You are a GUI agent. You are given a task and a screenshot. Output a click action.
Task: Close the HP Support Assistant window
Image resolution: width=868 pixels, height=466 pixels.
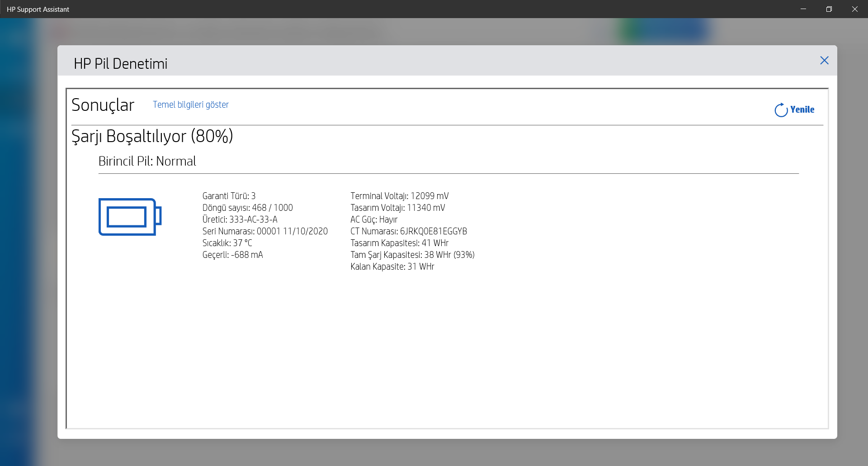click(x=855, y=9)
